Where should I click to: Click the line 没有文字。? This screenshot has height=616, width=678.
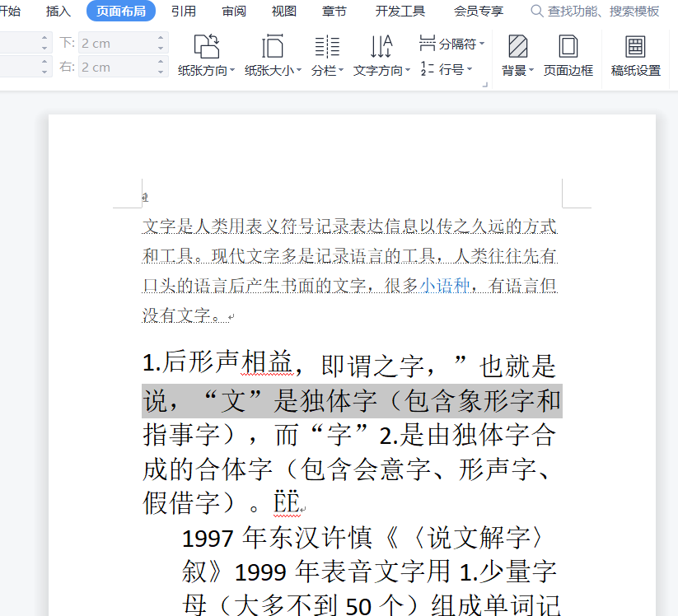tap(185, 315)
